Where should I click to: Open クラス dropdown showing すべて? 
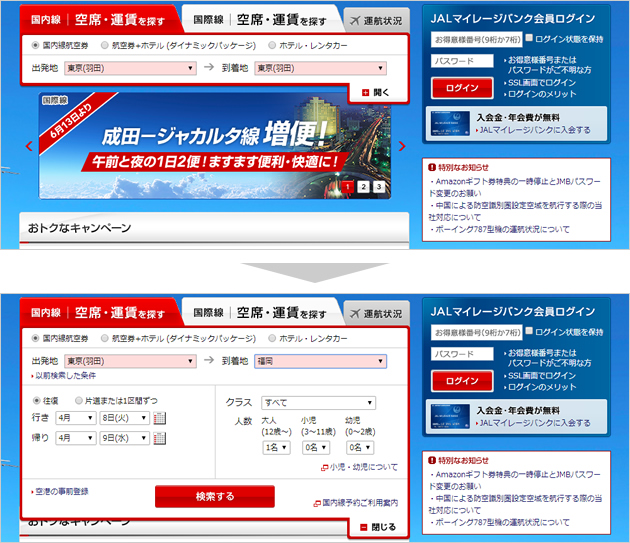[318, 403]
